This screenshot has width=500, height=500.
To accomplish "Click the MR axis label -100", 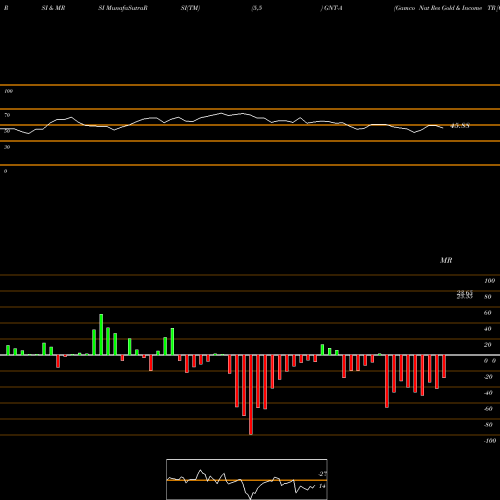I will pos(489,441).
